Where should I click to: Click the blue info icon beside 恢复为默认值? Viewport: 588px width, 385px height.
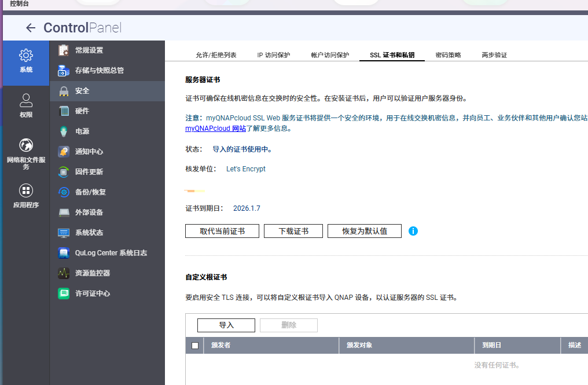(x=413, y=231)
